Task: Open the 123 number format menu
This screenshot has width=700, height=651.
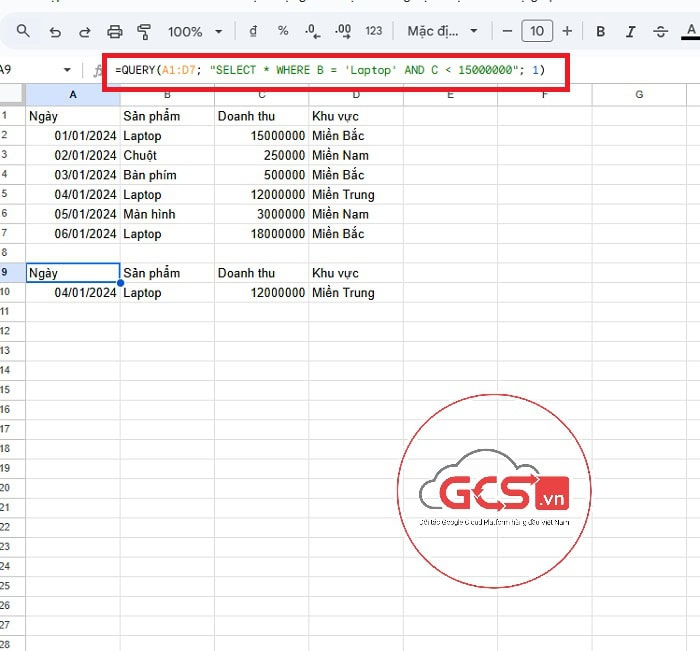Action: (374, 32)
